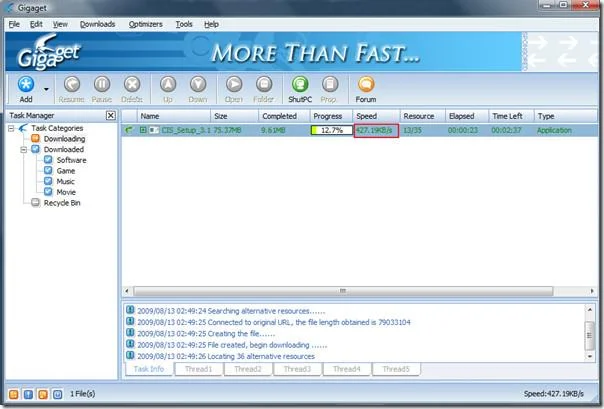Click the Delete toolbar icon
This screenshot has height=409, width=604.
132,84
